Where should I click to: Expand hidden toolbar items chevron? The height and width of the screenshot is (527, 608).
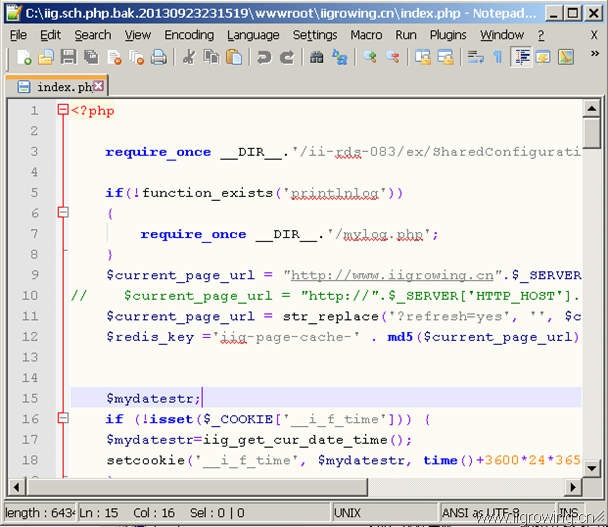pos(595,54)
